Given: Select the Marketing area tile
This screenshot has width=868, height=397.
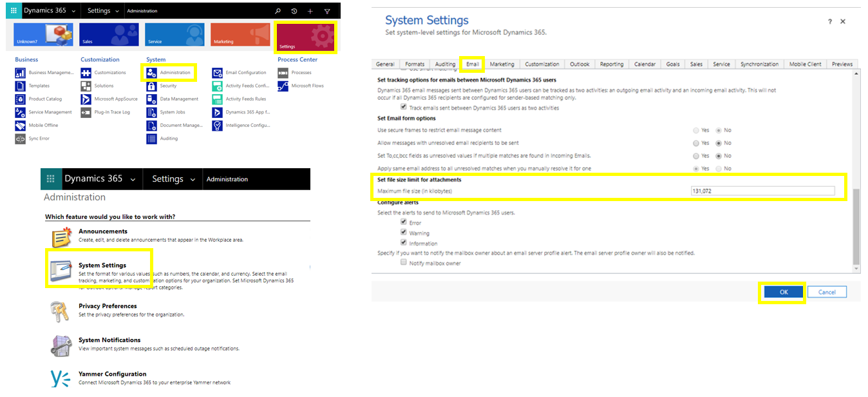Looking at the screenshot, I should click(x=240, y=35).
